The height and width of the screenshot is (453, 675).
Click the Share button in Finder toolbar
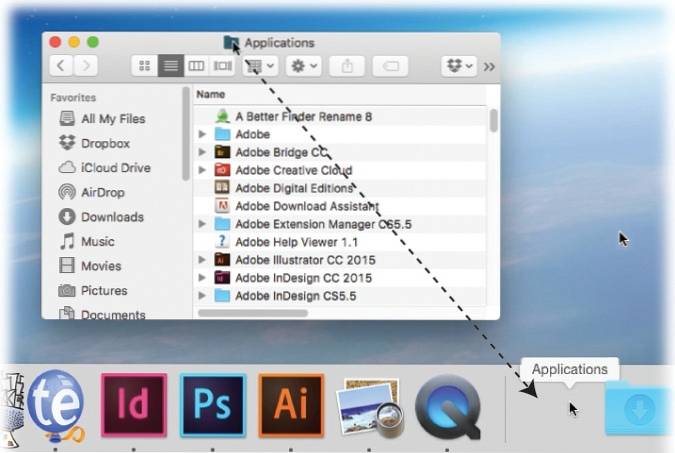349,66
